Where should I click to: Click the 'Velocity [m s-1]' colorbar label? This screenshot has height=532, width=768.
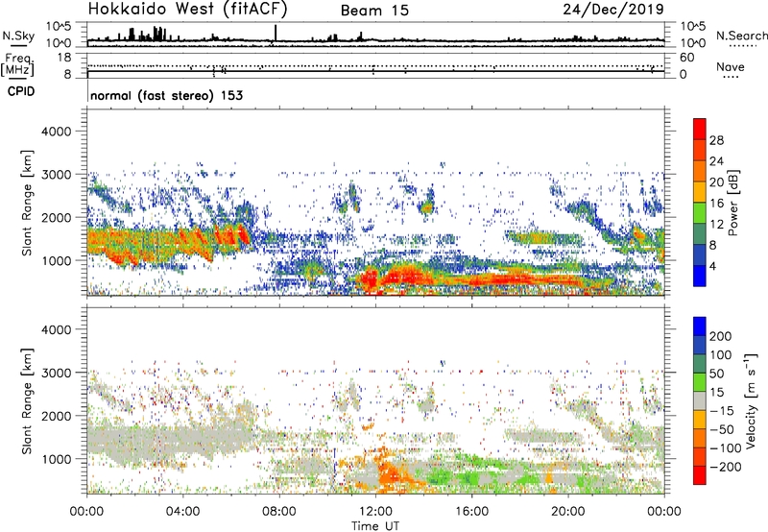pyautogui.click(x=751, y=400)
